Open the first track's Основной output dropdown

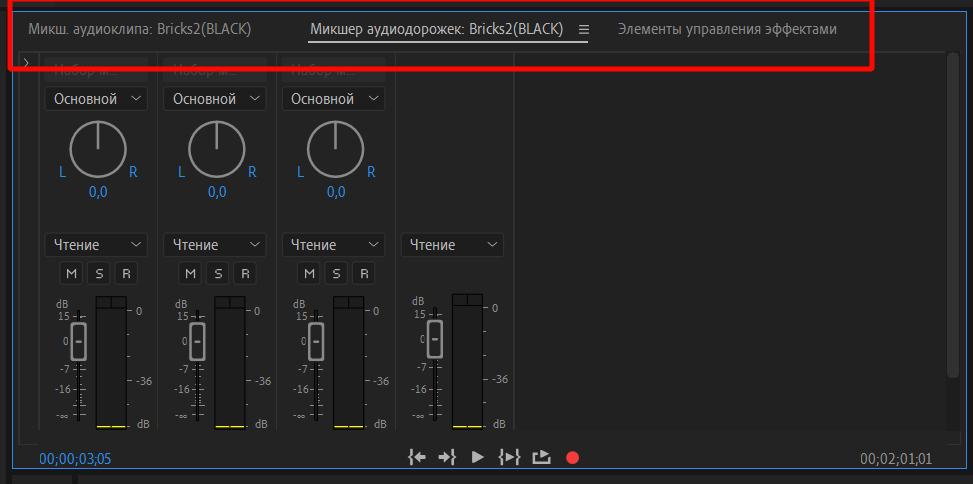pyautogui.click(x=96, y=99)
